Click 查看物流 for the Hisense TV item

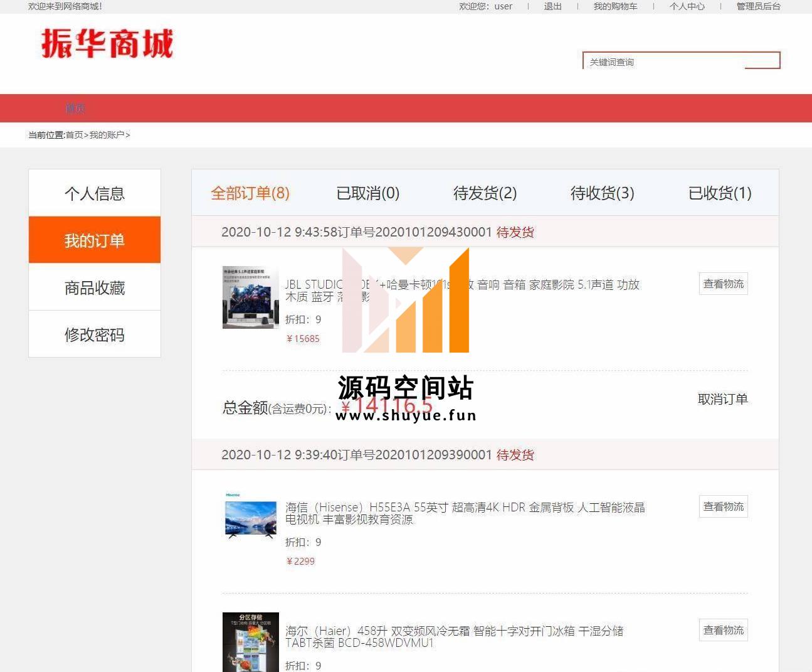pos(724,506)
